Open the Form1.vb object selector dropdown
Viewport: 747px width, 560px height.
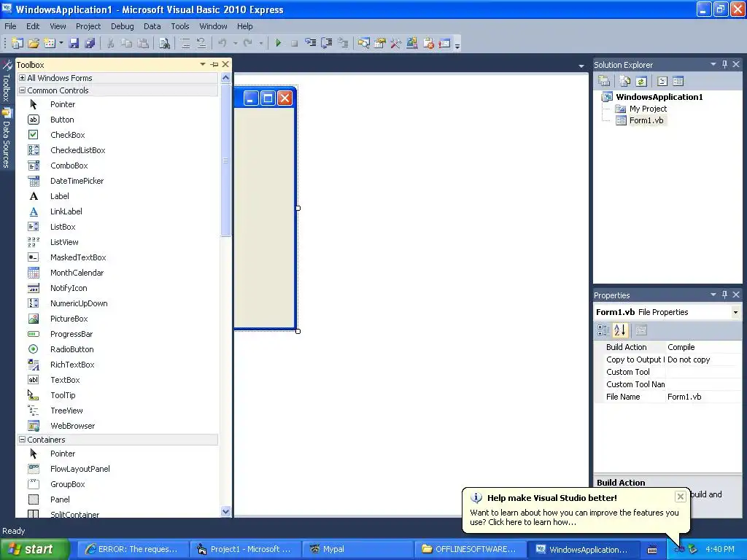point(735,312)
